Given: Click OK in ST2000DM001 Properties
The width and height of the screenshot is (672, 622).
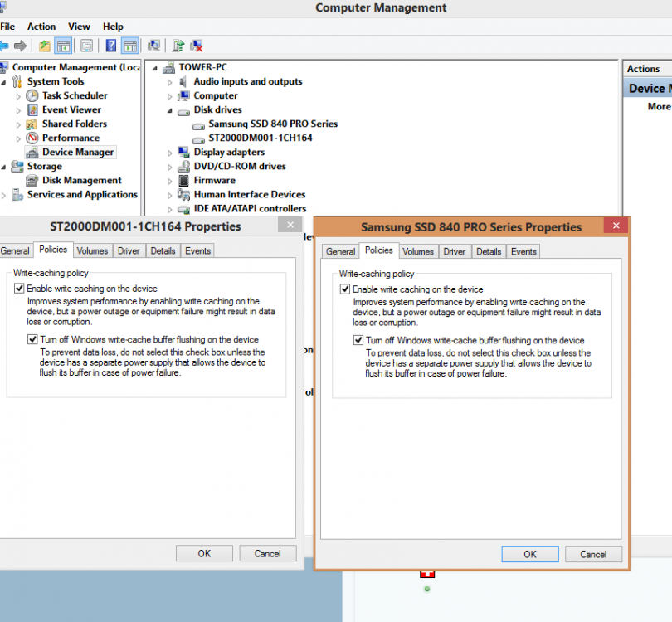Looking at the screenshot, I should [x=204, y=553].
